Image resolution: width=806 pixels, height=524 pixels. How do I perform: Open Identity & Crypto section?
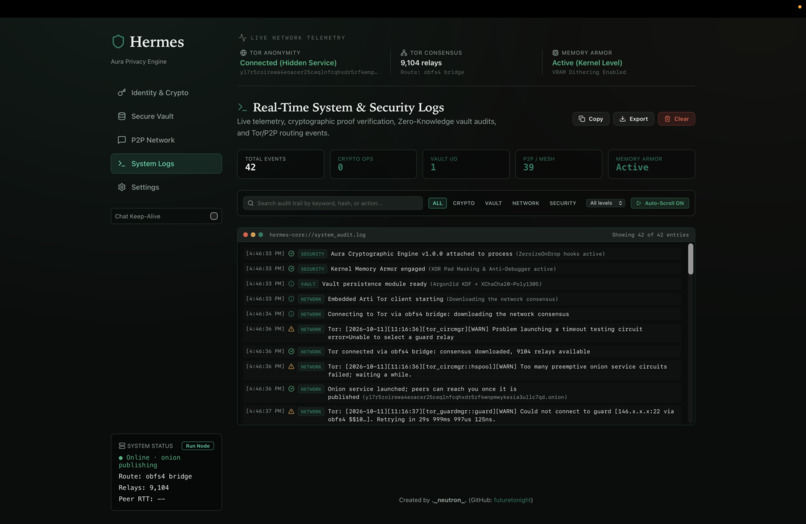(166, 93)
